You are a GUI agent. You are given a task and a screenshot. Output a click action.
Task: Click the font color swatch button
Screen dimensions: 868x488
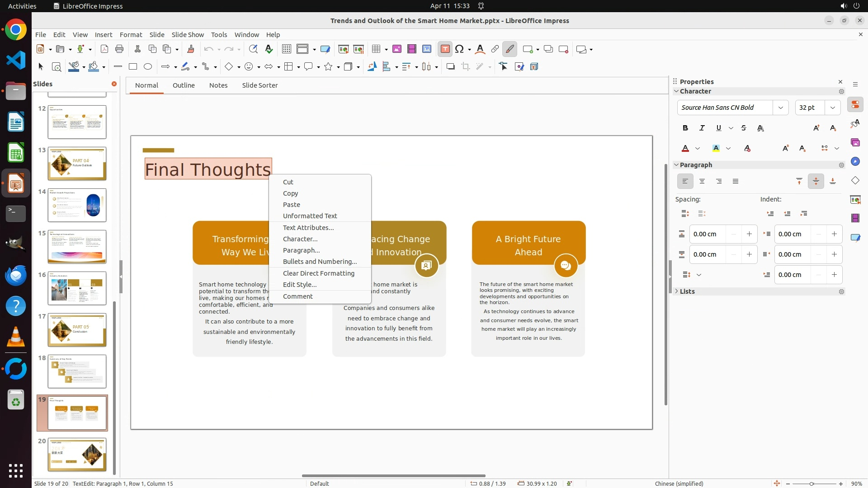pyautogui.click(x=685, y=149)
